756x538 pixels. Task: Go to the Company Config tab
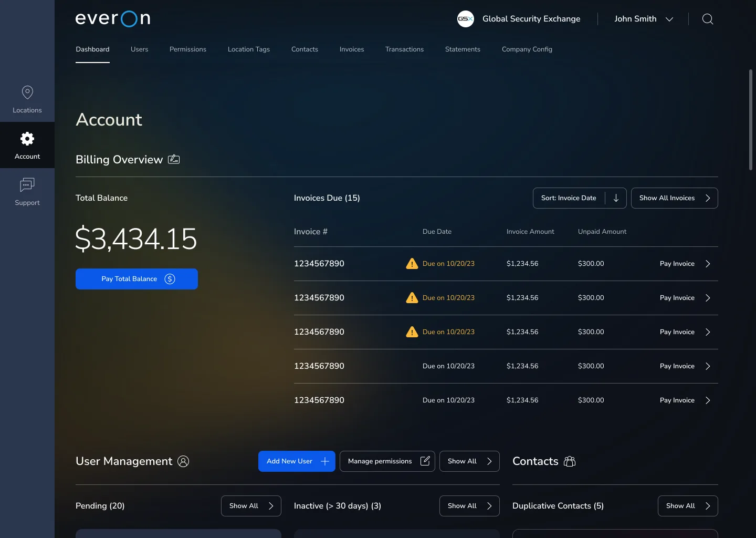(x=527, y=49)
